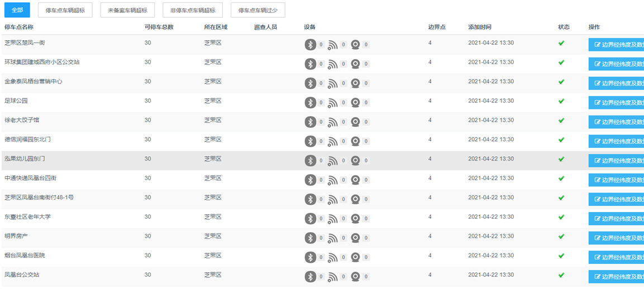This screenshot has width=644, height=289.
Task: Filter by 停车点车辆过少
Action: 258,10
